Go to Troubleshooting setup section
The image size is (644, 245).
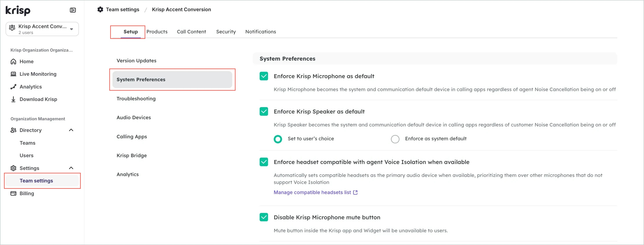coord(136,99)
